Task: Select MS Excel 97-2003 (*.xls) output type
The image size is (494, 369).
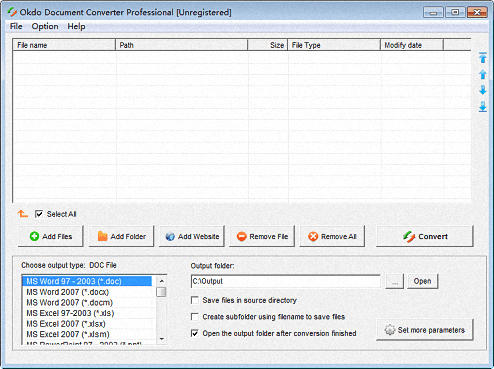Action: [87, 313]
